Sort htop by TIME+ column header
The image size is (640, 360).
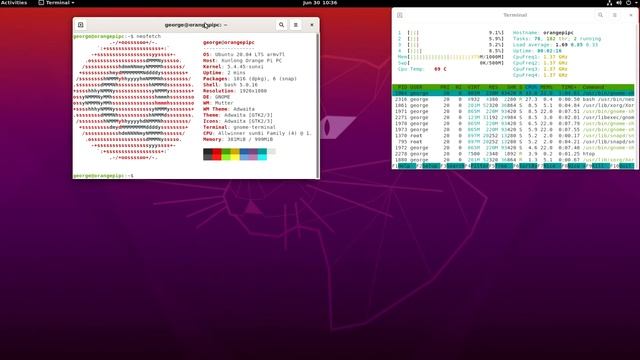click(569, 87)
